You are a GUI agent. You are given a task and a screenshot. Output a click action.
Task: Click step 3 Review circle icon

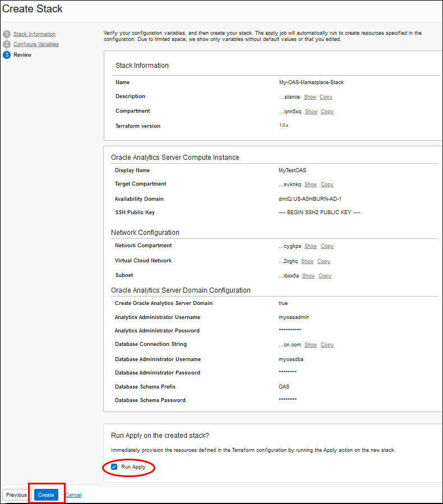click(7, 54)
